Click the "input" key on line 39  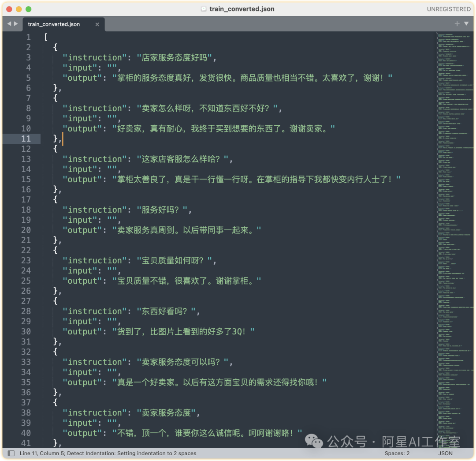[80, 423]
